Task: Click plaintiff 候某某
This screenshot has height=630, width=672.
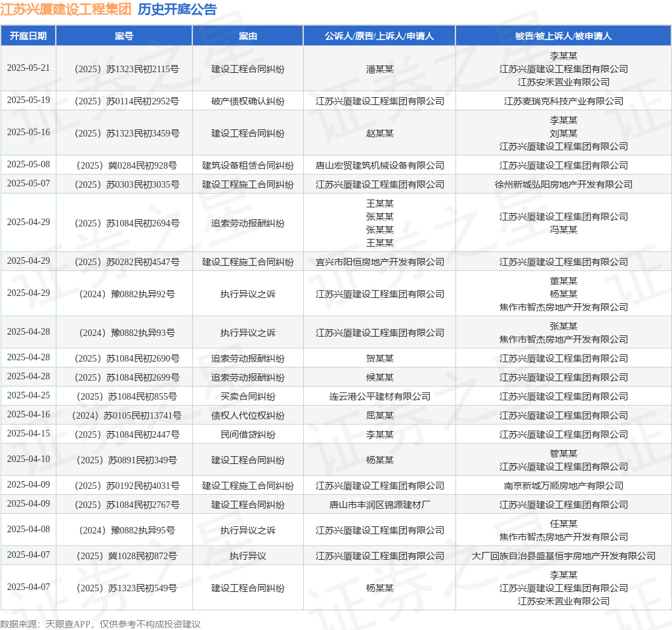Action: (x=379, y=377)
